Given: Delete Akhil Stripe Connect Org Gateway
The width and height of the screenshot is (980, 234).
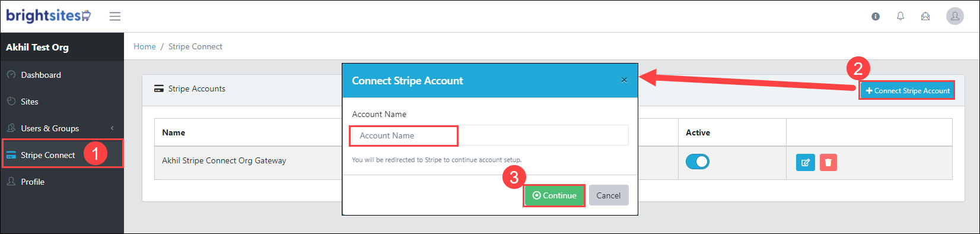Looking at the screenshot, I should click(x=828, y=162).
